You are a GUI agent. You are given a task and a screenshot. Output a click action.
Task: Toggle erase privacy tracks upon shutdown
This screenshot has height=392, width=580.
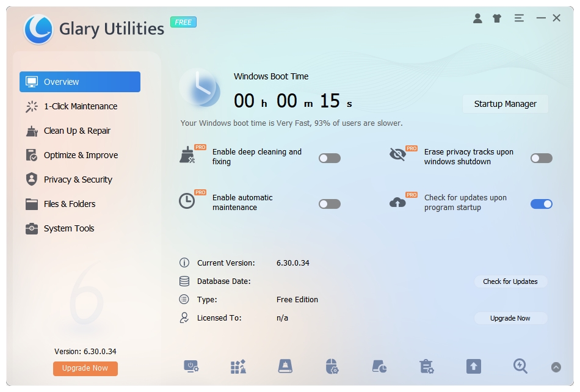541,158
